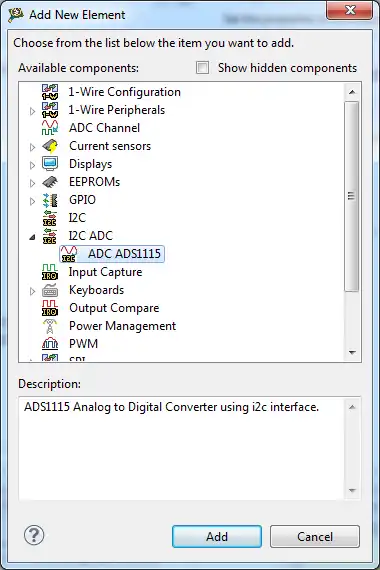This screenshot has width=380, height=570.
Task: Click the Current sensors icon
Action: (x=50, y=146)
